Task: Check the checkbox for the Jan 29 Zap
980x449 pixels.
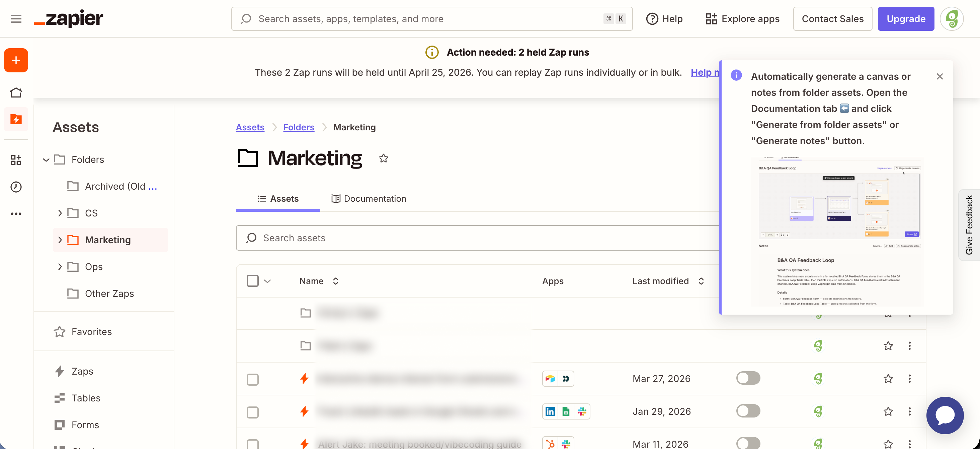Action: (x=253, y=412)
